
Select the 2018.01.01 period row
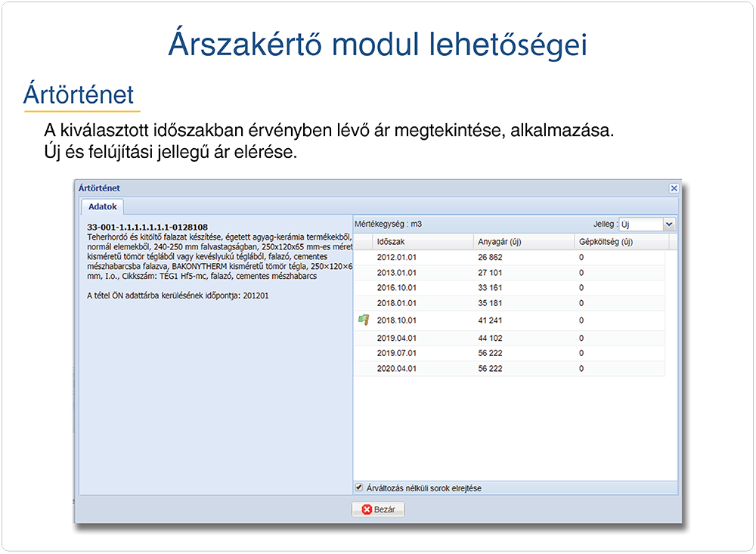(509, 303)
